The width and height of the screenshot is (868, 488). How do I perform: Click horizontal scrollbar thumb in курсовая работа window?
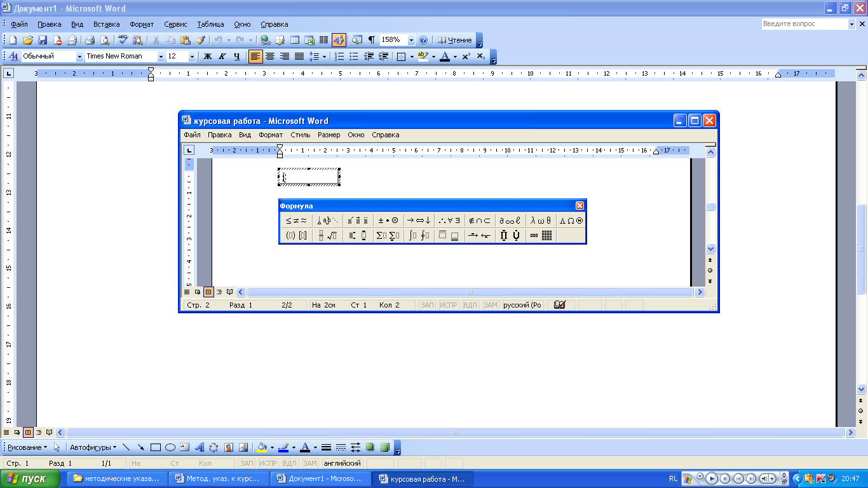[x=470, y=292]
